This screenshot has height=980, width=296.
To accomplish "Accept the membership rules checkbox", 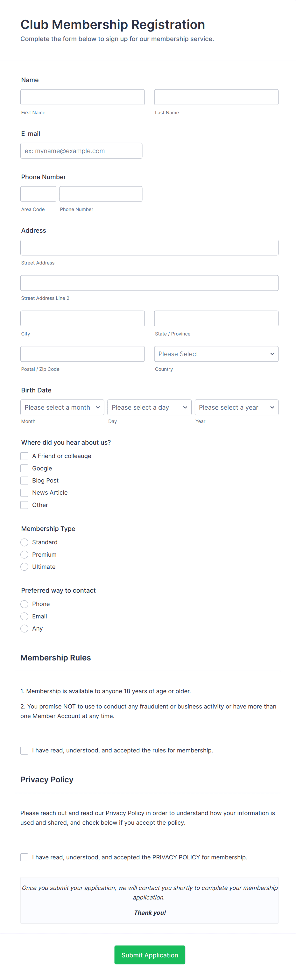I will [x=24, y=750].
